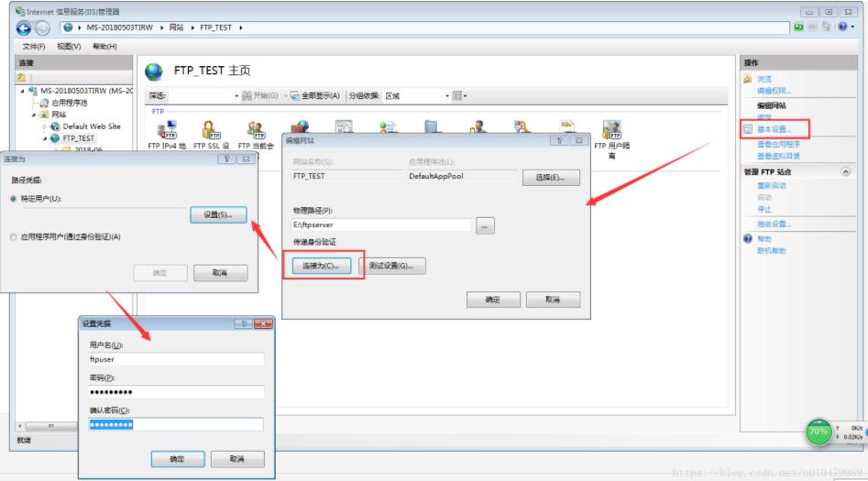
Task: Click the 联机帮助 link
Action: point(772,251)
